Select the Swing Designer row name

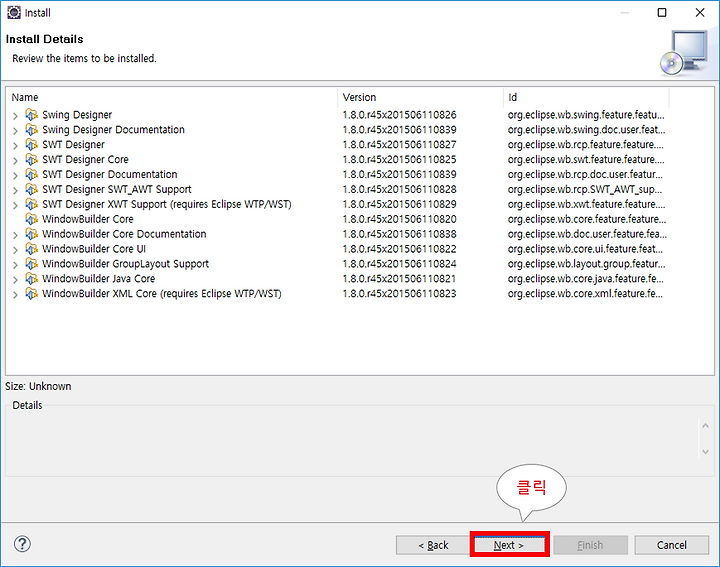[77, 115]
